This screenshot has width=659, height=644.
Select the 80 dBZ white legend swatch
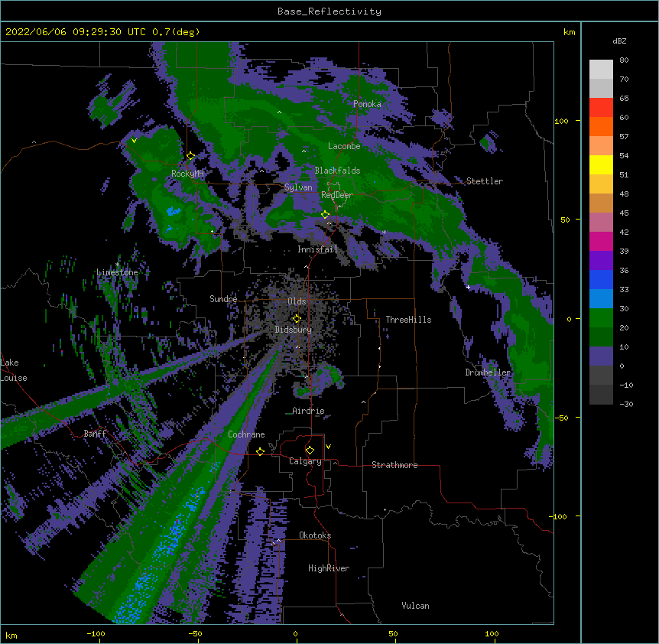pos(601,70)
